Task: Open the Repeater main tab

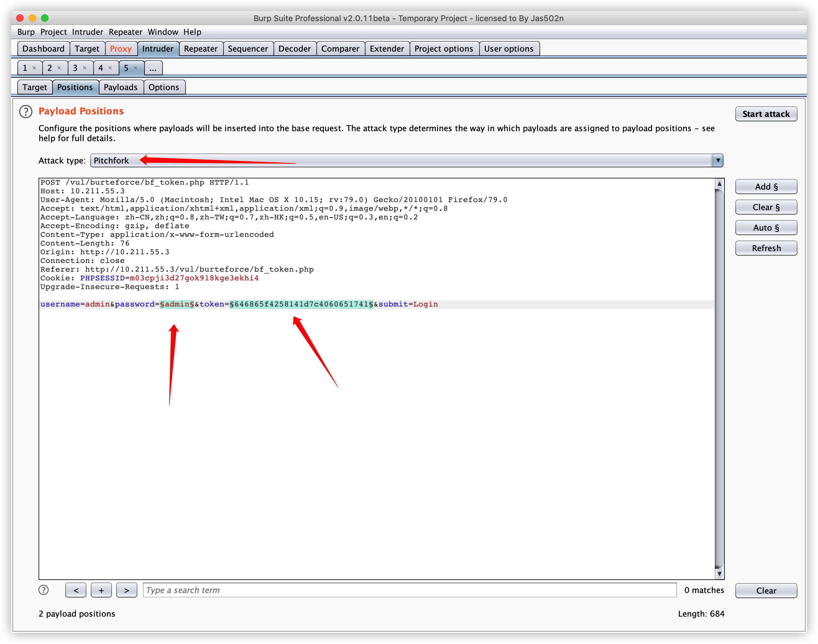Action: [x=200, y=49]
